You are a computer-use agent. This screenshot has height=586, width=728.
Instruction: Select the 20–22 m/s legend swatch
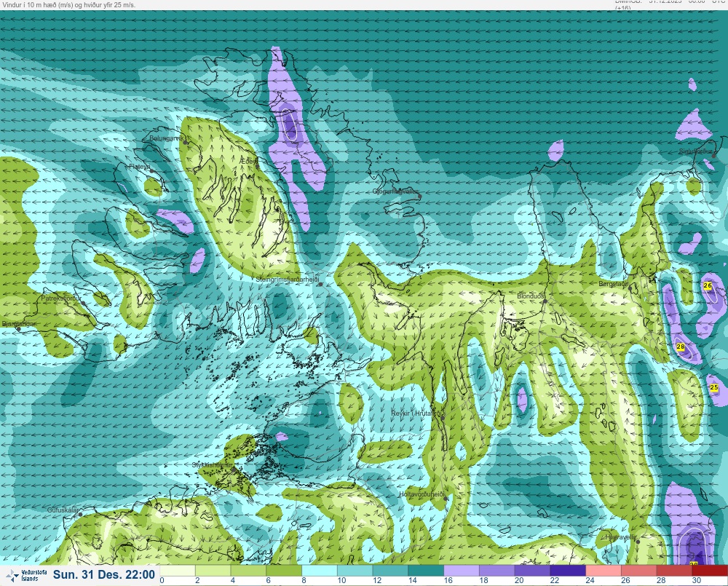pos(533,570)
